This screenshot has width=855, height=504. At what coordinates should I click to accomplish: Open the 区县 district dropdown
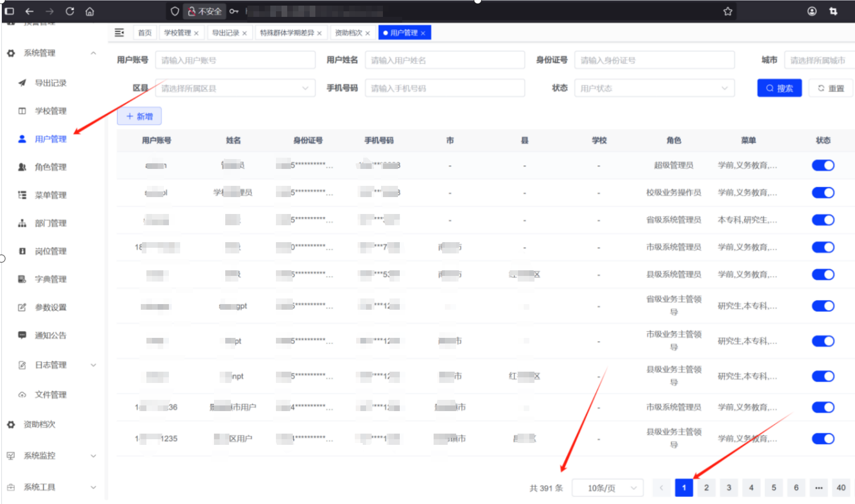tap(235, 88)
